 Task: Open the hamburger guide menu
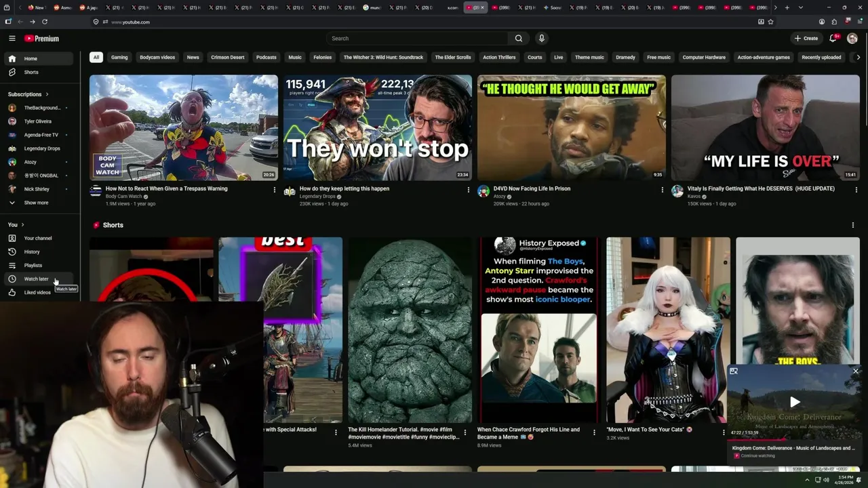[x=12, y=39]
